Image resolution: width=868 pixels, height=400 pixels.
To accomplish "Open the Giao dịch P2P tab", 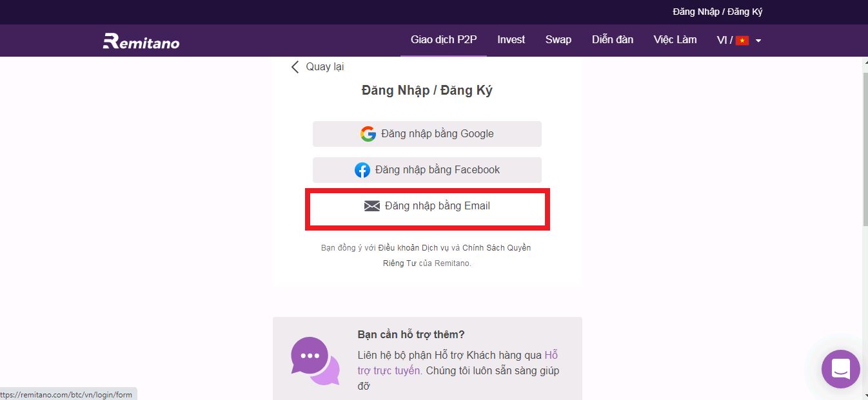I will [x=444, y=40].
